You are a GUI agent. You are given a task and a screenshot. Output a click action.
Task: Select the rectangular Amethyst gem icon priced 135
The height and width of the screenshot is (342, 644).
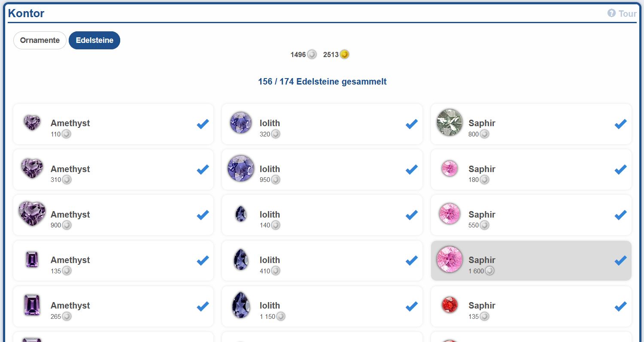pos(32,260)
